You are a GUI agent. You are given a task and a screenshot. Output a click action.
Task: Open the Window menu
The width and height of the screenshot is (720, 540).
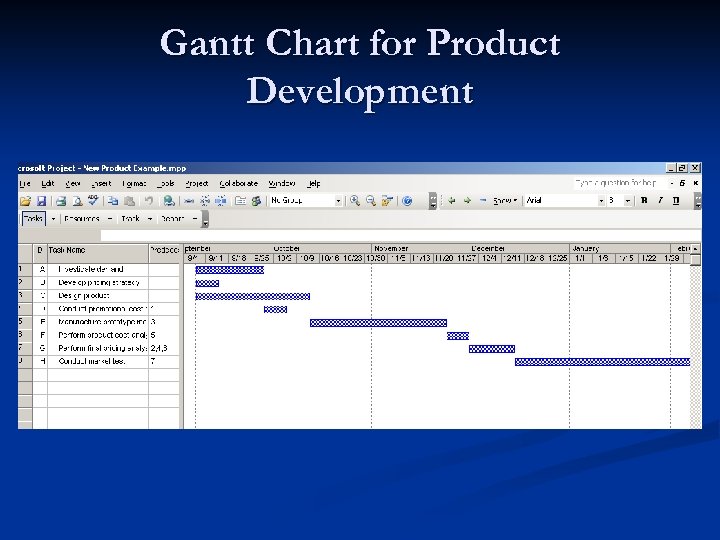point(282,184)
